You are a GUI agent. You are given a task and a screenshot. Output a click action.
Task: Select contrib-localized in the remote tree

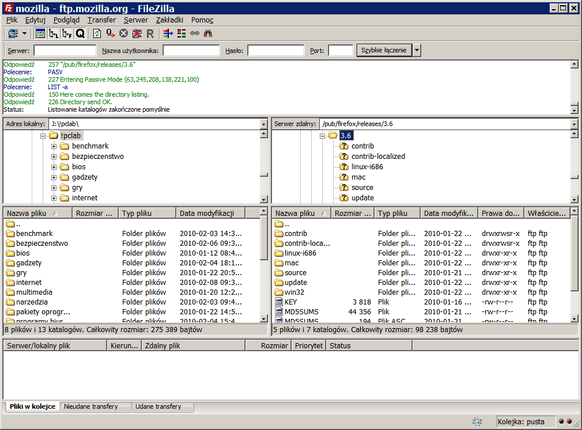click(x=378, y=156)
